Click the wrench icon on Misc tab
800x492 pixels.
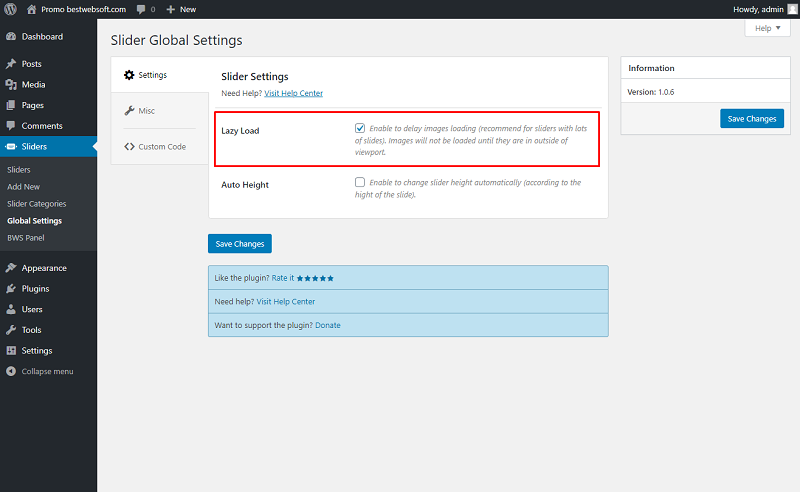[x=129, y=111]
